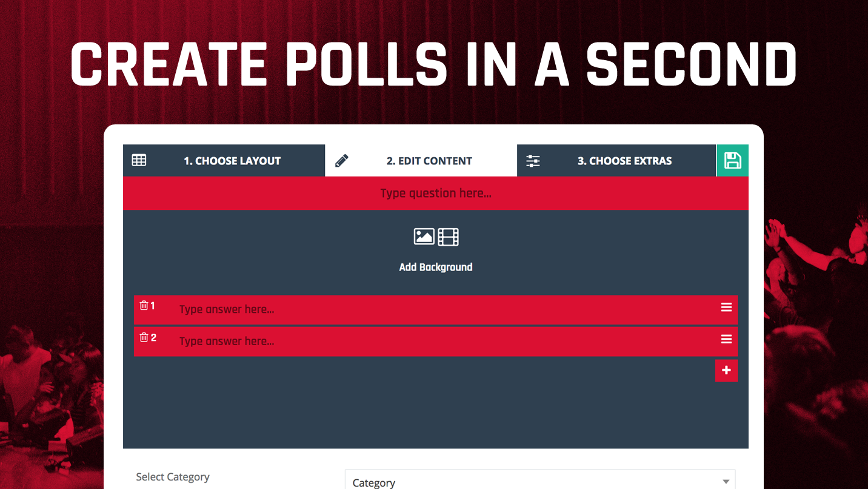Delete answer 2 using its trash icon
The width and height of the screenshot is (868, 489).
pyautogui.click(x=144, y=337)
